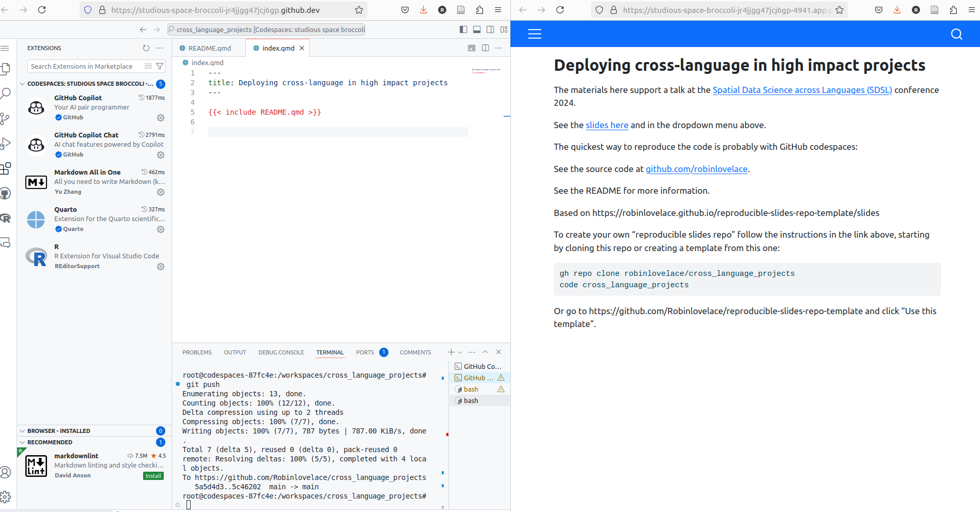Viewport: 980px width, 512px height.
Task: Bookmark the github.dev page with the star
Action: pos(359,10)
